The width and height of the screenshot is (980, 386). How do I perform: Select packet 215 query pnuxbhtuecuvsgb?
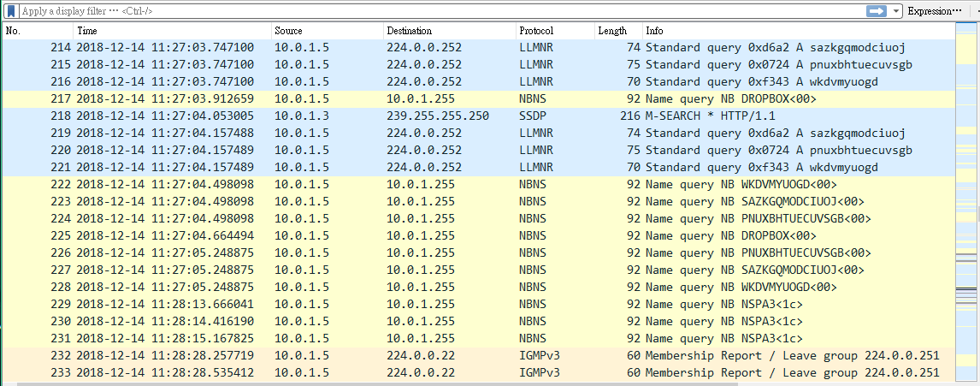(x=480, y=64)
